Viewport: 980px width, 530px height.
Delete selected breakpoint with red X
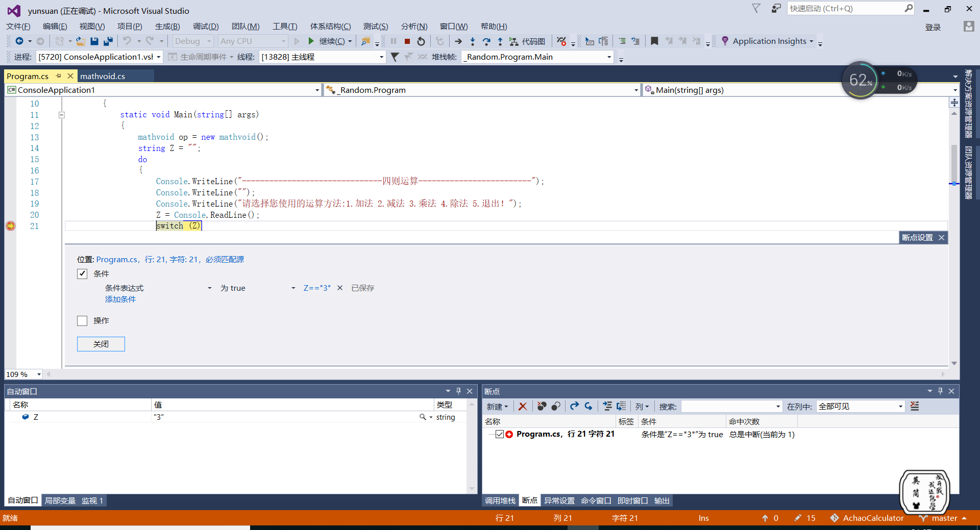(x=523, y=407)
